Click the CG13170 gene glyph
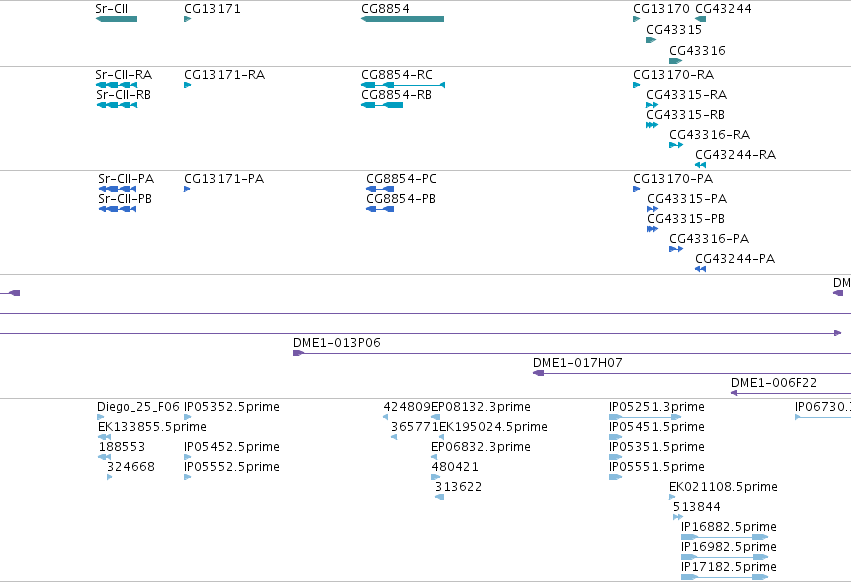 (637, 19)
